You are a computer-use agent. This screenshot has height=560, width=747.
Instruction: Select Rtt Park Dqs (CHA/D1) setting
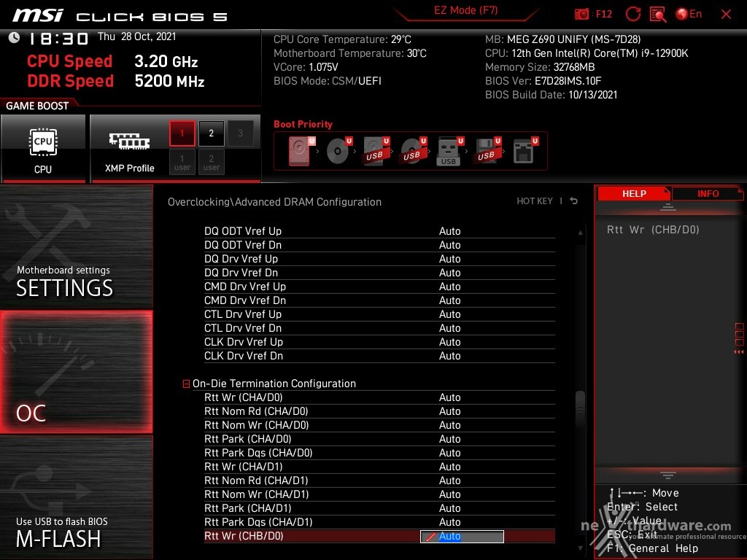tap(379, 522)
